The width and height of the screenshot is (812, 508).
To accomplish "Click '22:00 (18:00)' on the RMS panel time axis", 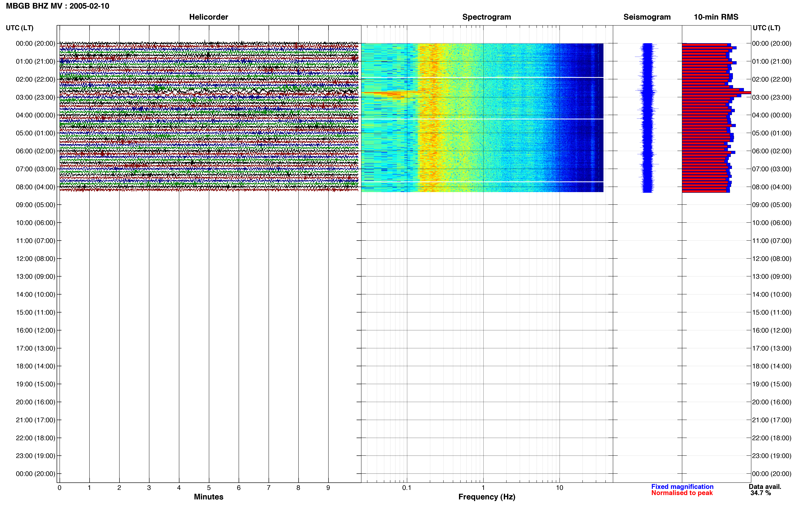I will click(x=772, y=438).
